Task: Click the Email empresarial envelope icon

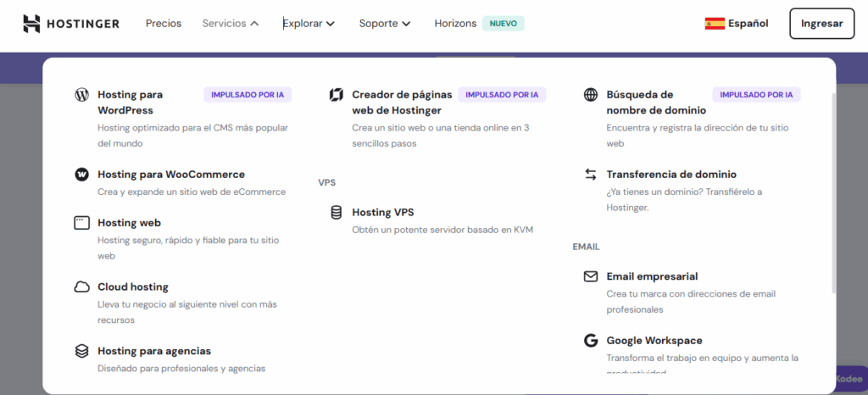Action: pos(591,277)
